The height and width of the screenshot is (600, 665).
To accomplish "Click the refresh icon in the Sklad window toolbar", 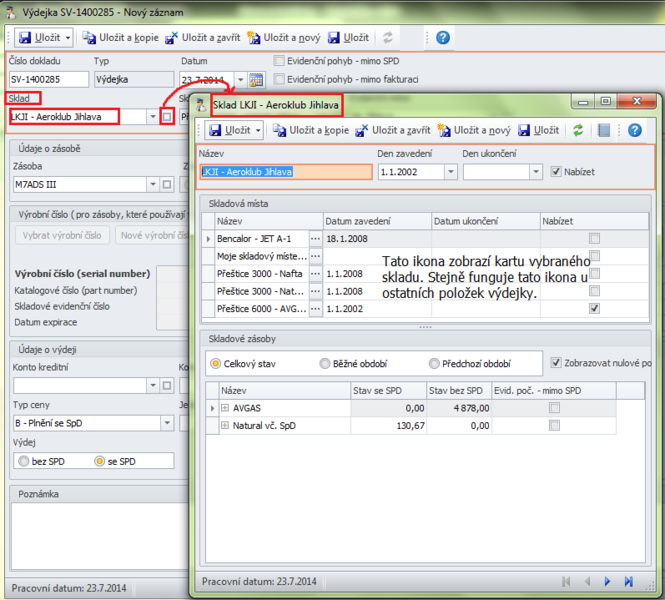I will point(577,130).
